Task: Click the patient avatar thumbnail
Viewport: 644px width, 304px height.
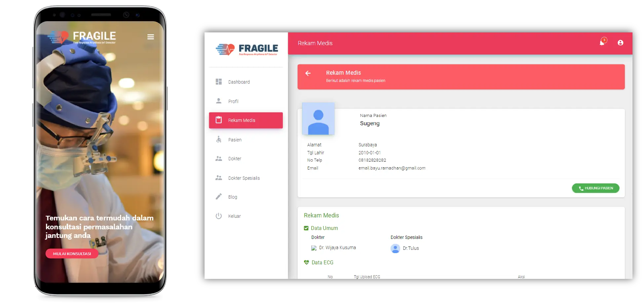Action: pyautogui.click(x=318, y=119)
